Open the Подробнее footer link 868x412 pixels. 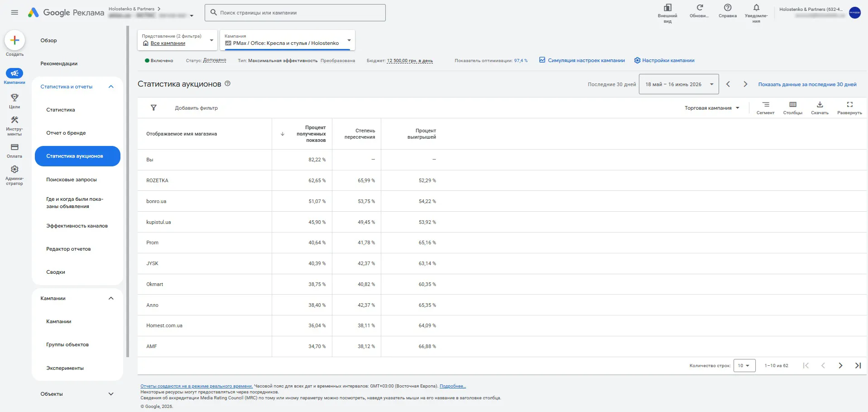pos(453,386)
